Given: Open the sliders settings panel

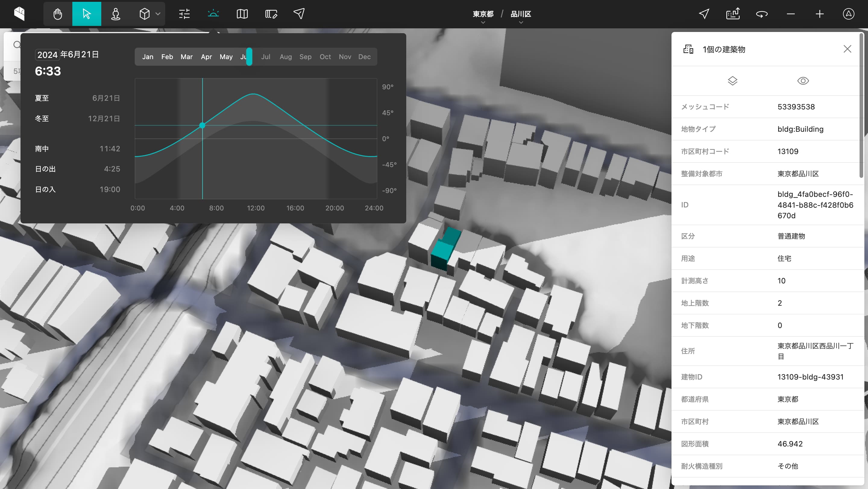Looking at the screenshot, I should 184,14.
